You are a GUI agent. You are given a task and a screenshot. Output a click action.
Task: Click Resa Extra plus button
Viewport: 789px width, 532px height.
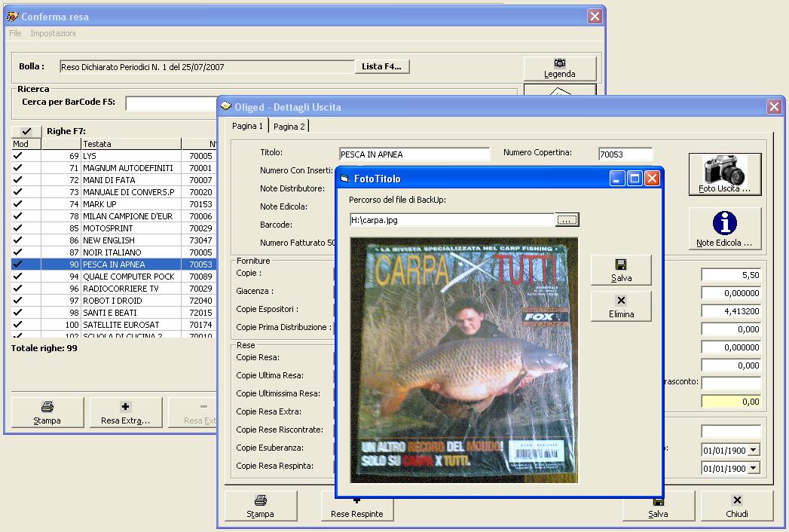(125, 413)
